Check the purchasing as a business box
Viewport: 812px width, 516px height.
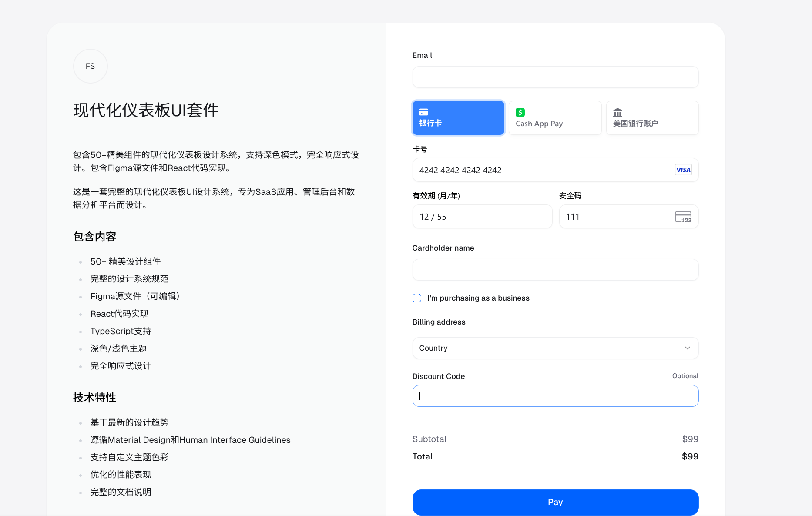tap(417, 298)
